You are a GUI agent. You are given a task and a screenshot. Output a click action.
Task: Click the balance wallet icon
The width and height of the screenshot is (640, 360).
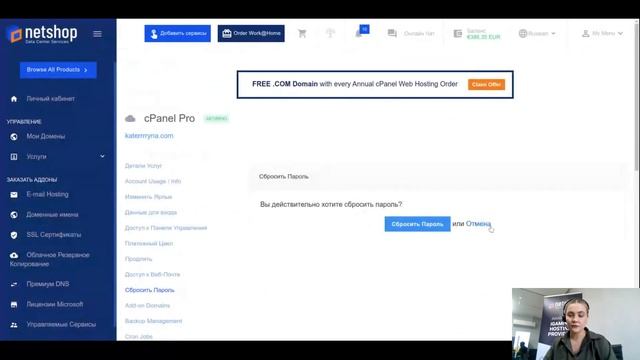(x=458, y=33)
